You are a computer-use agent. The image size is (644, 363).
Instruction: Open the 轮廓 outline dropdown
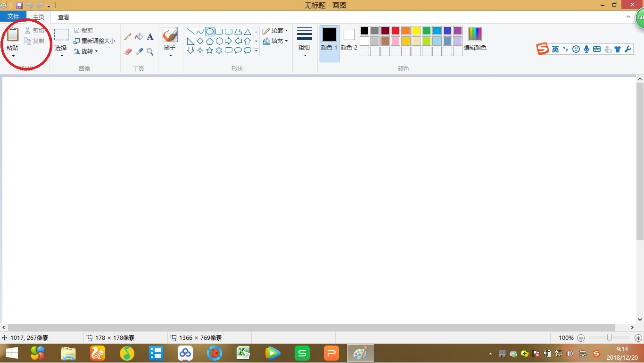point(275,31)
